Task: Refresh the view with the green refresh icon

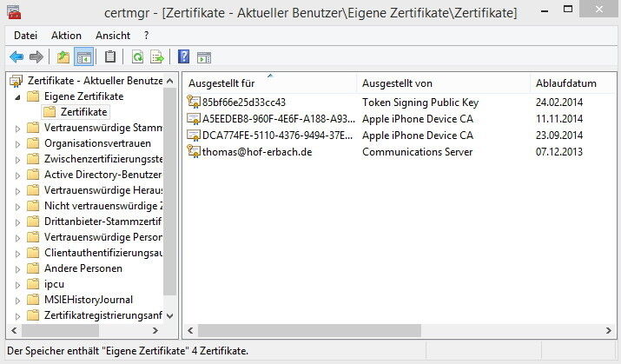Action: pyautogui.click(x=137, y=57)
